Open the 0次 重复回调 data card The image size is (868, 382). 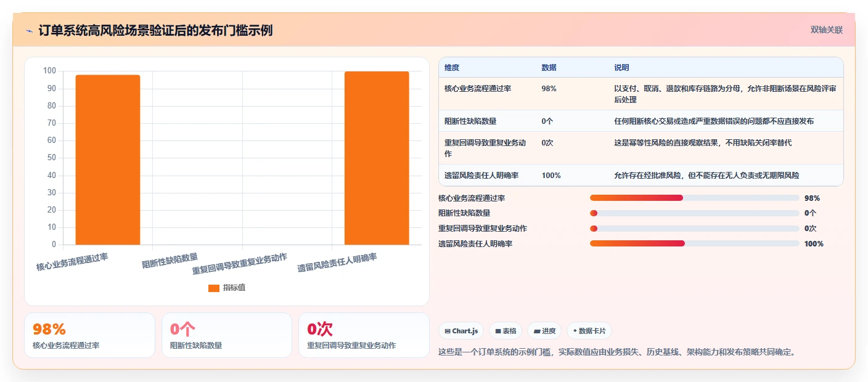coord(364,335)
